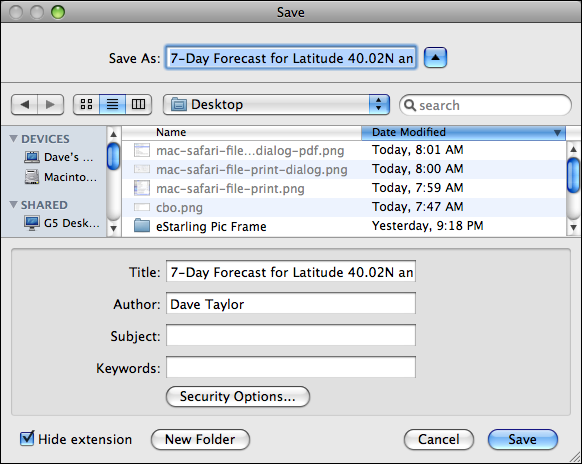Click the mac-safari-file-print.png thumbnail icon
This screenshot has width=582, height=464.
tap(142, 188)
